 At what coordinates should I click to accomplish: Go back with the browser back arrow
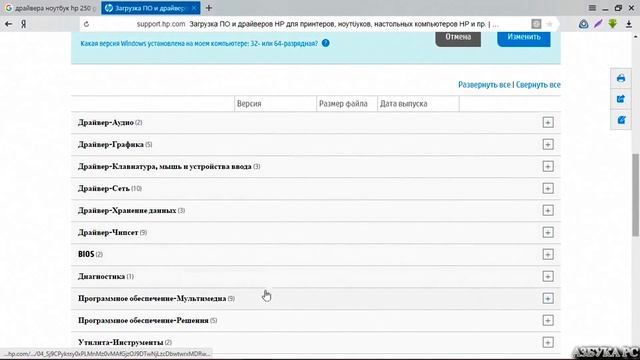[8, 24]
